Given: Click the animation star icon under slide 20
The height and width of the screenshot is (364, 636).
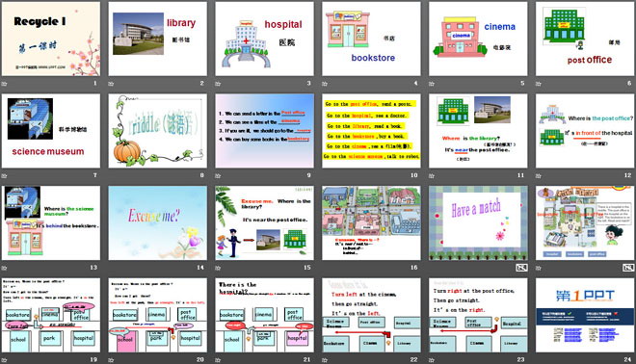Looking at the screenshot, I should (111, 360).
